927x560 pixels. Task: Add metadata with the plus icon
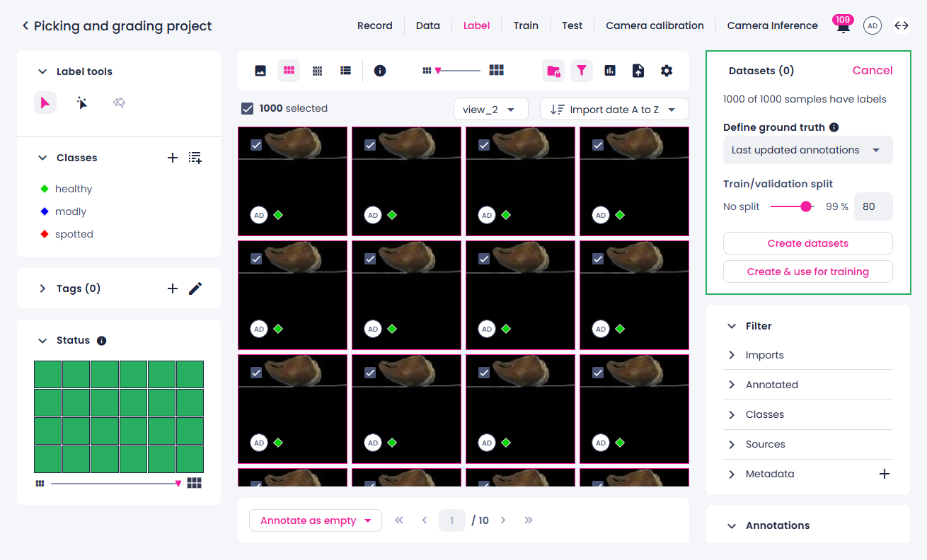pos(885,474)
